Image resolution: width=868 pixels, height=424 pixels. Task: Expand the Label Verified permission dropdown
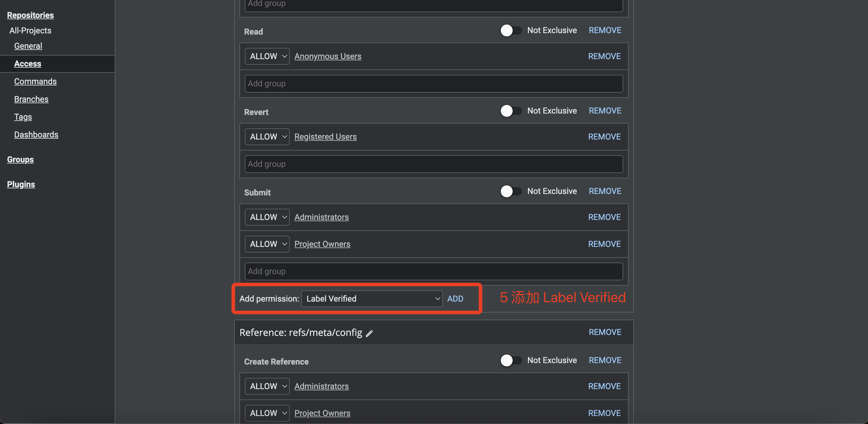pyautogui.click(x=371, y=299)
